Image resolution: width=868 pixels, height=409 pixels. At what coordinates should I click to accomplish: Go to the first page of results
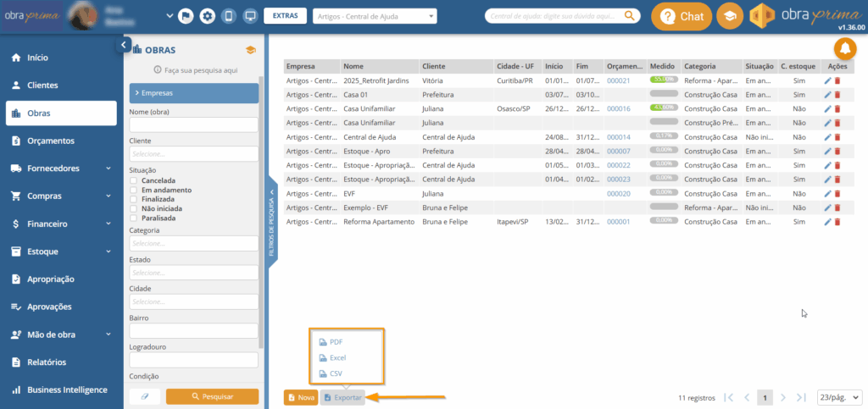[728, 397]
